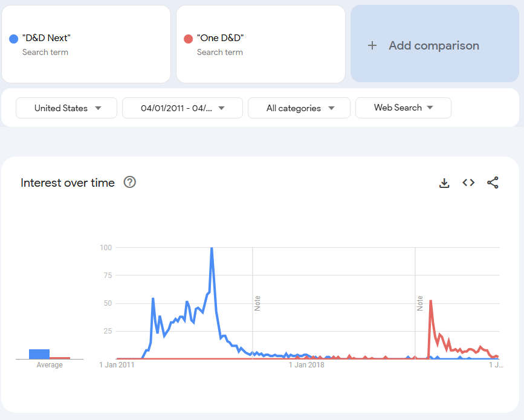
Task: Click the 1 Jan 2018 axis label
Action: click(x=306, y=365)
